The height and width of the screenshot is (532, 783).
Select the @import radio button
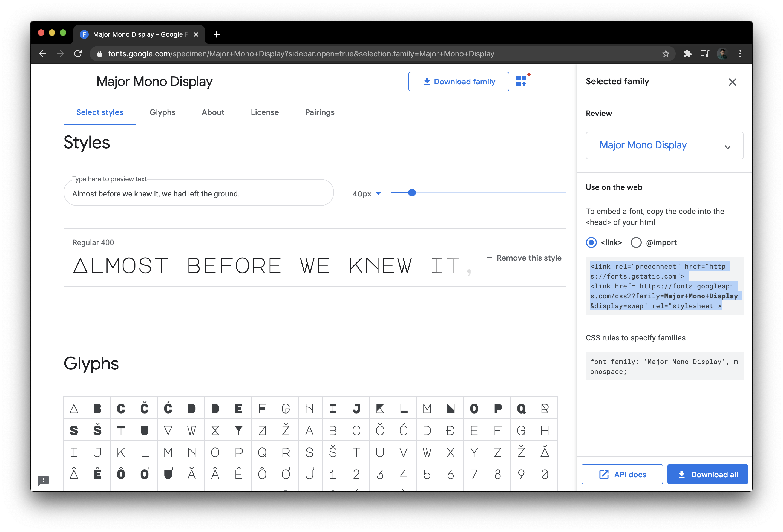[x=637, y=242]
